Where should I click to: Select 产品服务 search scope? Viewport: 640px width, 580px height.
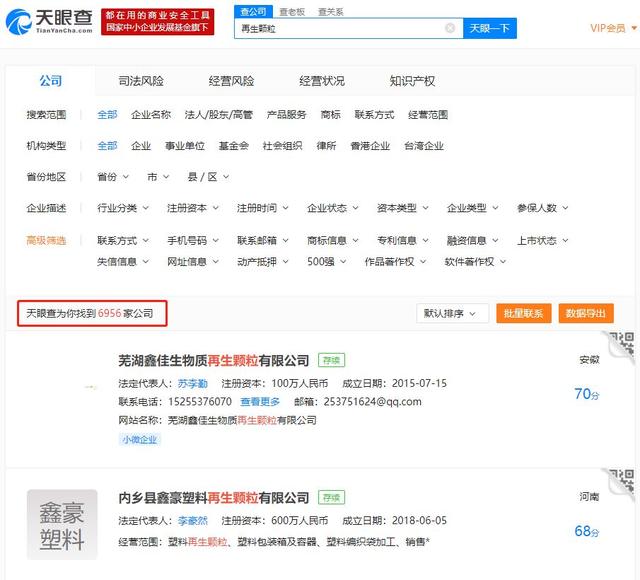[x=287, y=115]
